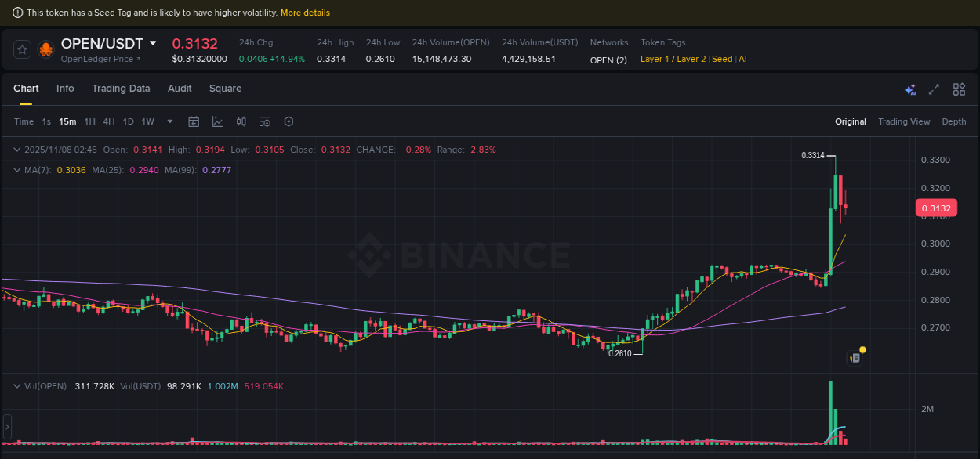Open chart settings via hexagon icon
Image resolution: width=980 pixels, height=459 pixels.
coord(289,121)
